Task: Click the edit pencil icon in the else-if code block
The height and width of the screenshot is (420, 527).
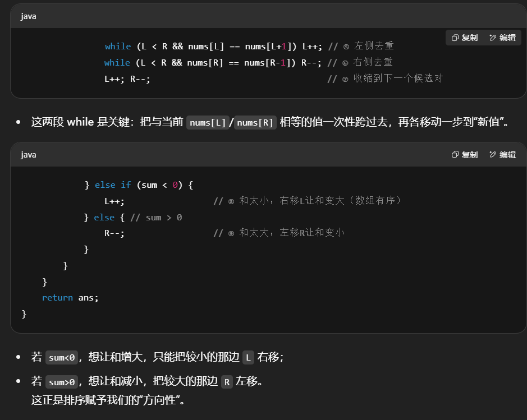Action: click(x=493, y=155)
